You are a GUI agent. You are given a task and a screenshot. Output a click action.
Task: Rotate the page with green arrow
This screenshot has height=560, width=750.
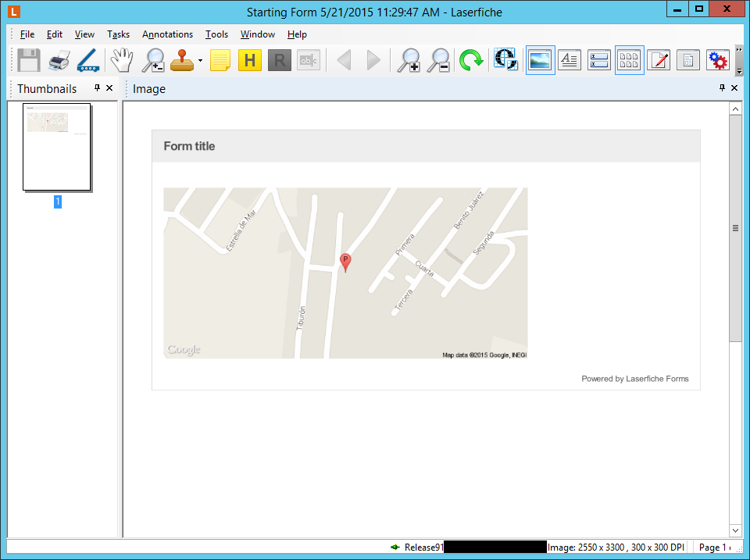471,60
